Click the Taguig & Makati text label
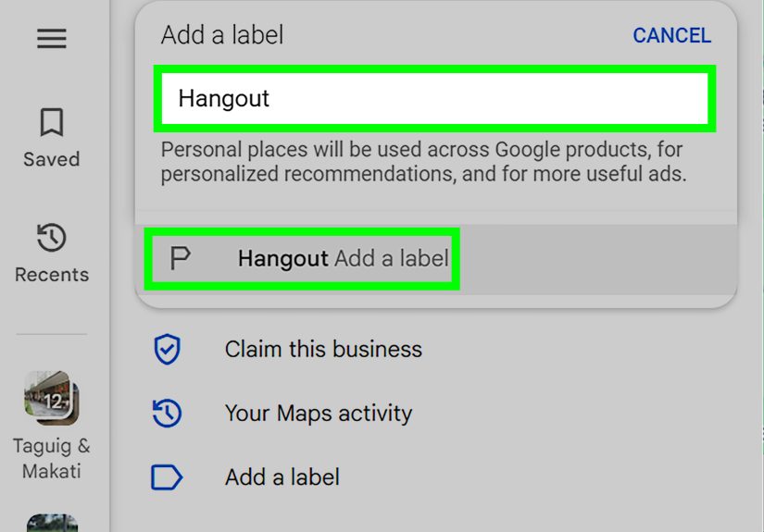This screenshot has width=764, height=532. (52, 459)
